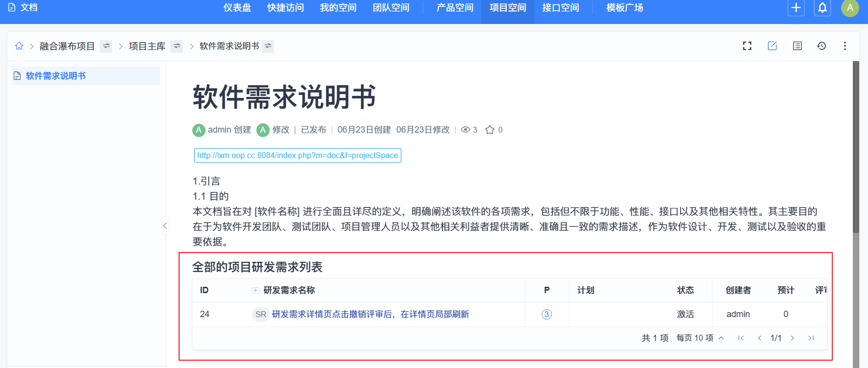This screenshot has height=368, width=868.
Task: Click the edit document icon
Action: click(x=773, y=46)
